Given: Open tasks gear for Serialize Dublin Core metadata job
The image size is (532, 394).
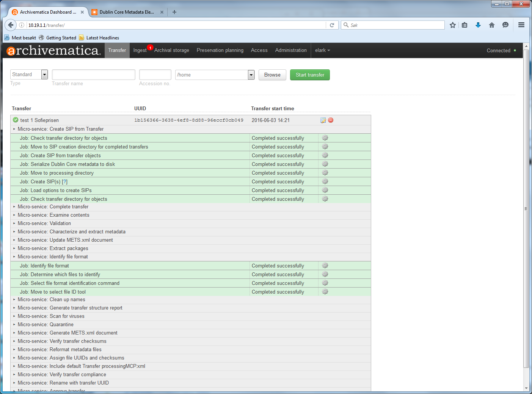Looking at the screenshot, I should point(325,164).
